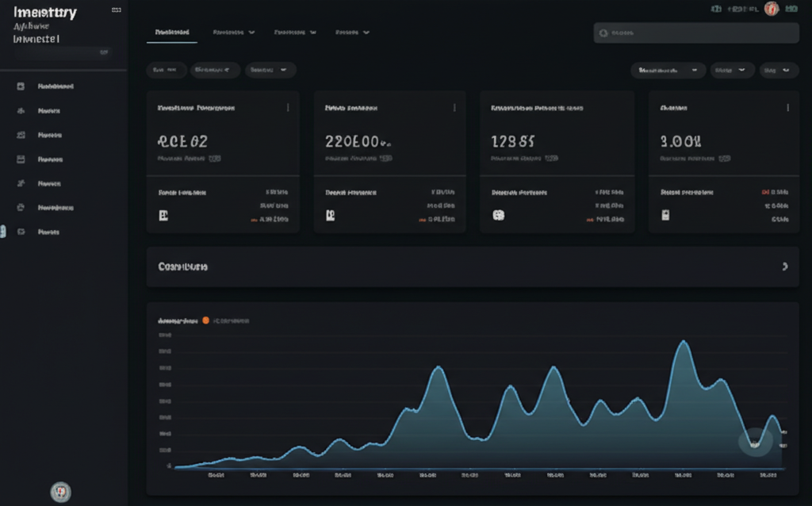The height and width of the screenshot is (506, 812).
Task: Open the widest dropdown pill above the fourth card
Action: point(668,71)
